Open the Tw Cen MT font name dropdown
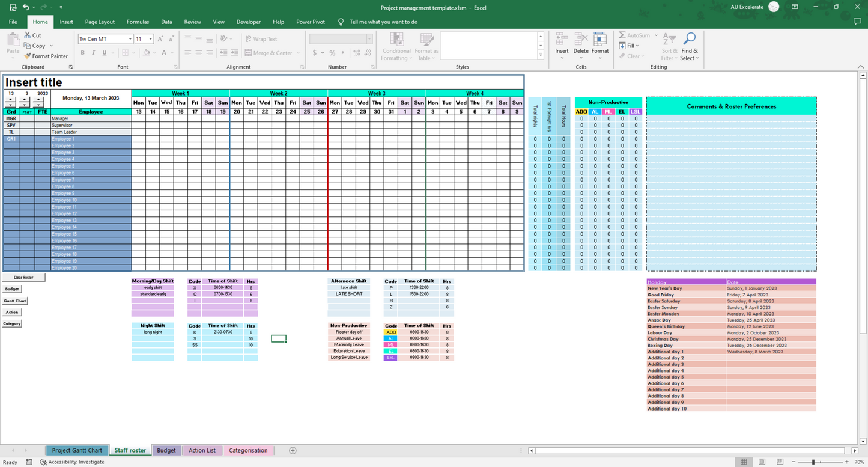The height and width of the screenshot is (467, 868). [130, 39]
